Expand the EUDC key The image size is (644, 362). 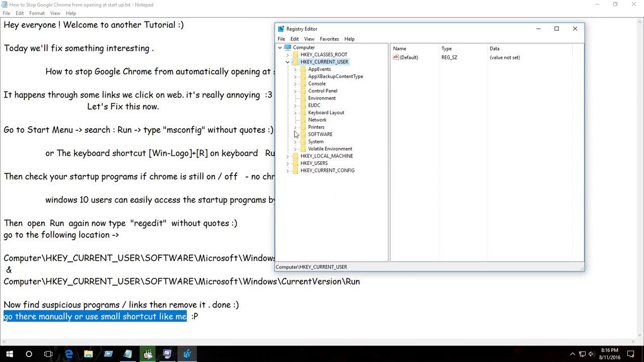[x=295, y=106]
